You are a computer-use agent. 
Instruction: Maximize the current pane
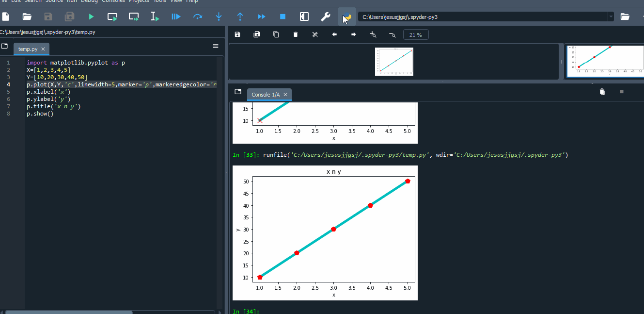coord(304,17)
